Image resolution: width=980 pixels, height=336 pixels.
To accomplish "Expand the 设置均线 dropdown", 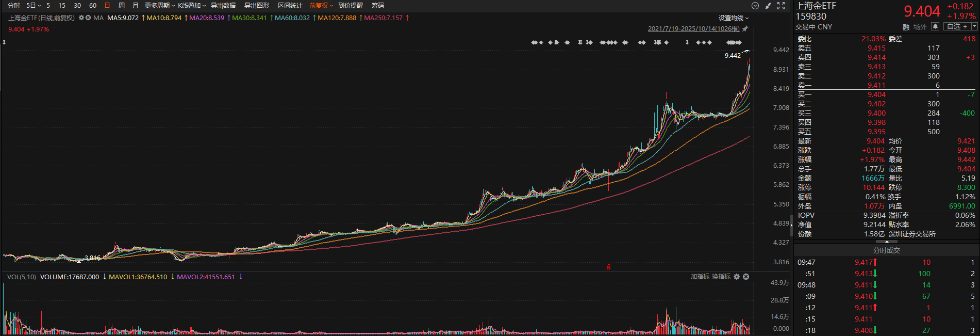I will (734, 18).
